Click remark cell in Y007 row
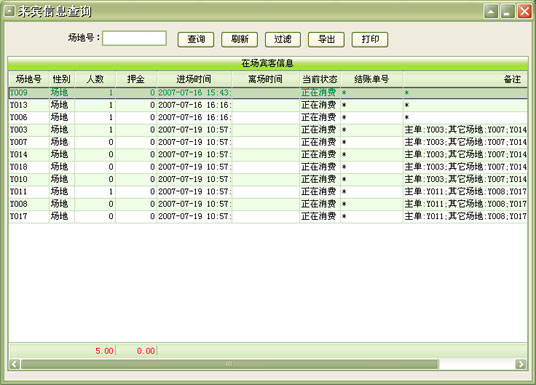 pyautogui.click(x=465, y=142)
